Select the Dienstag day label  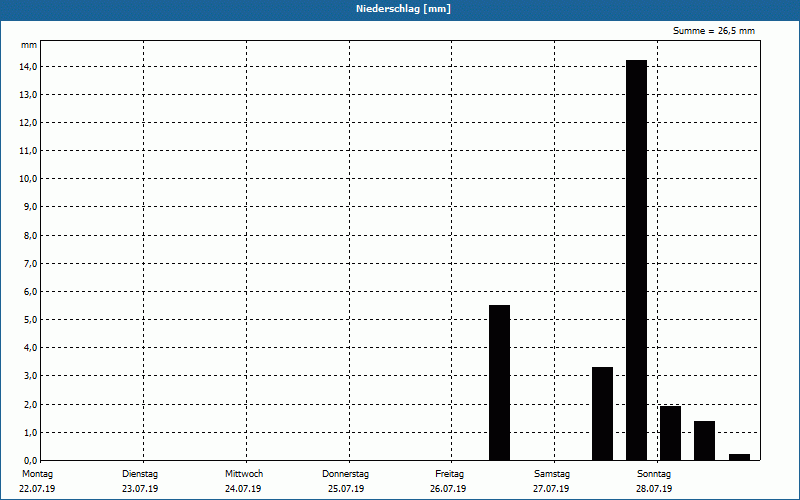[140, 474]
